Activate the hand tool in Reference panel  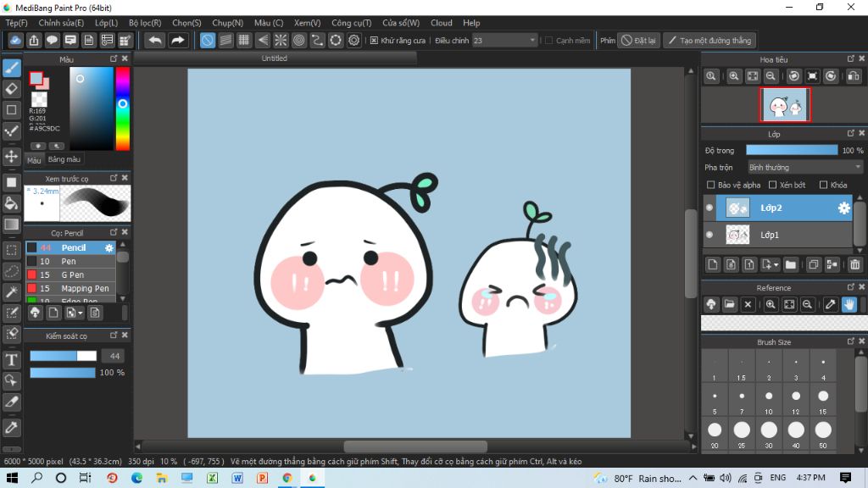849,304
